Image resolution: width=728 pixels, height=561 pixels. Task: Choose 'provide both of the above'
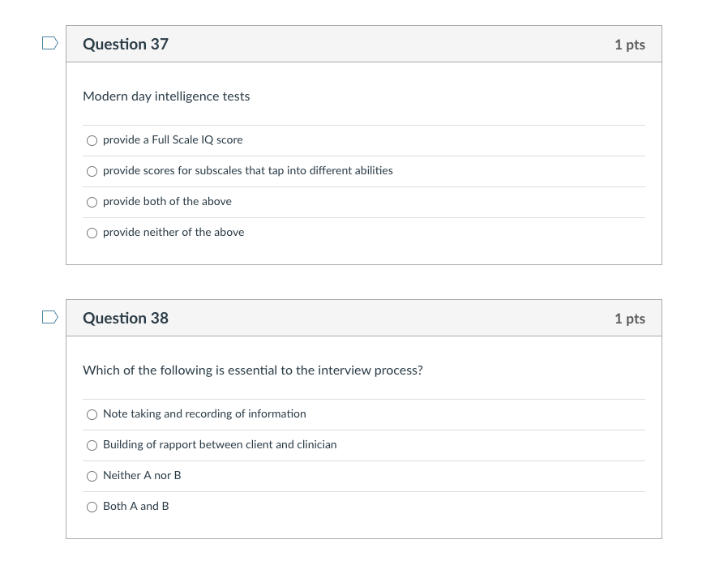(92, 202)
